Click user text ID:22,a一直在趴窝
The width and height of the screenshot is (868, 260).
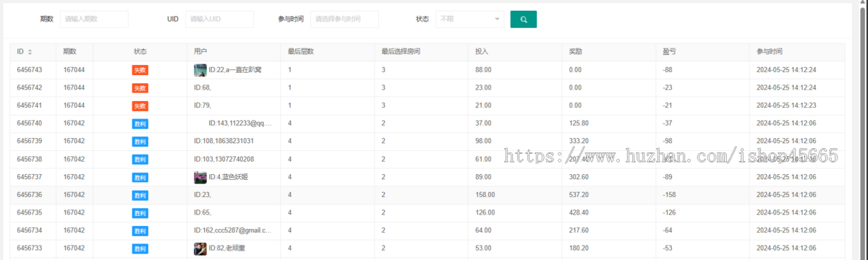pos(235,70)
